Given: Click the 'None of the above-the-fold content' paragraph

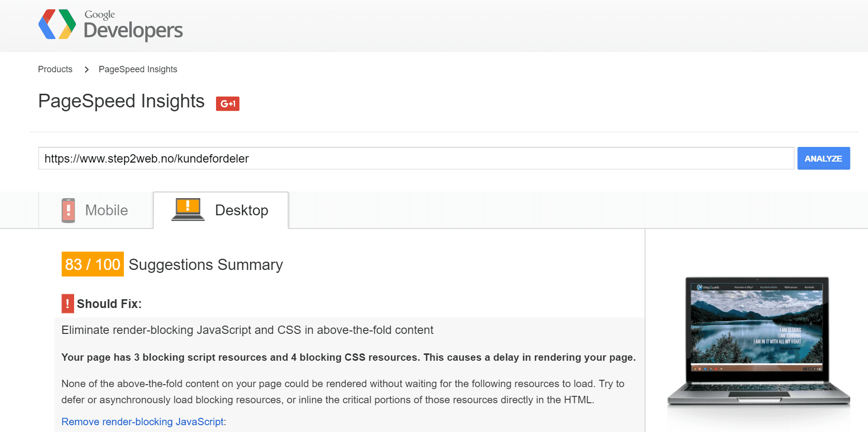Looking at the screenshot, I should [x=343, y=391].
